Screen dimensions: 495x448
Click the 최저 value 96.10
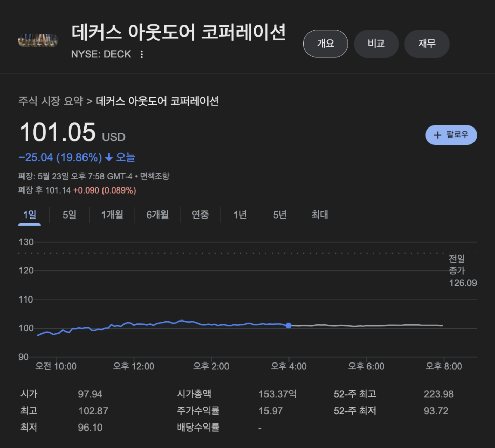pyautogui.click(x=90, y=428)
